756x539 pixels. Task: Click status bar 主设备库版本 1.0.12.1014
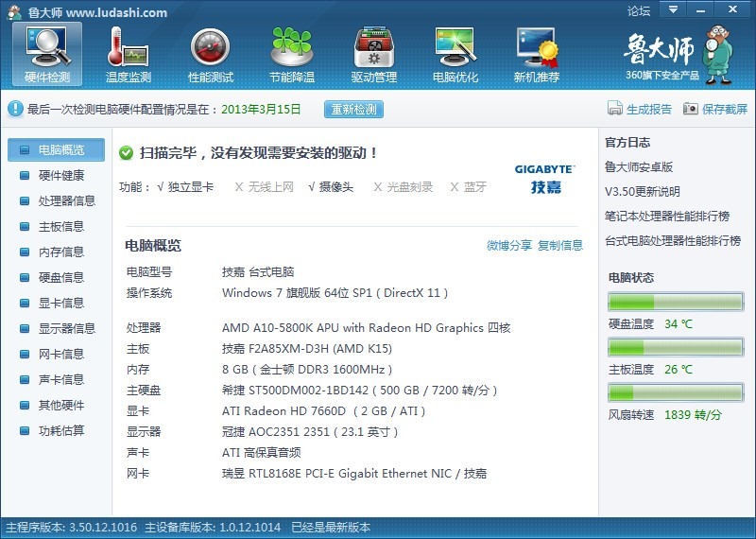click(x=213, y=528)
